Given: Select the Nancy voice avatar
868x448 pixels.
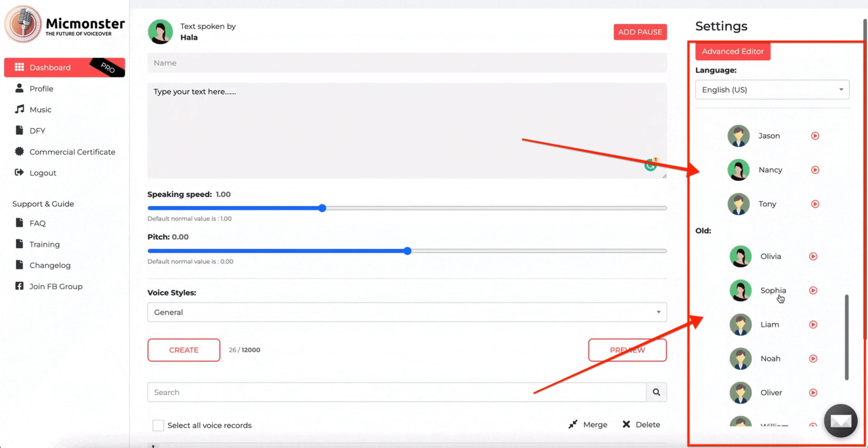Looking at the screenshot, I should (x=738, y=170).
